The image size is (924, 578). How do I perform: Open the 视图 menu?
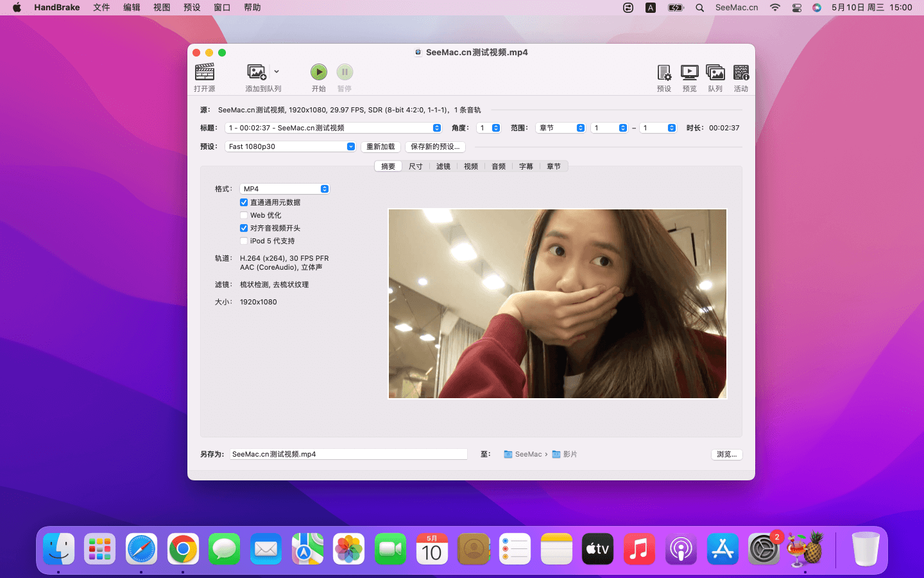(162, 8)
